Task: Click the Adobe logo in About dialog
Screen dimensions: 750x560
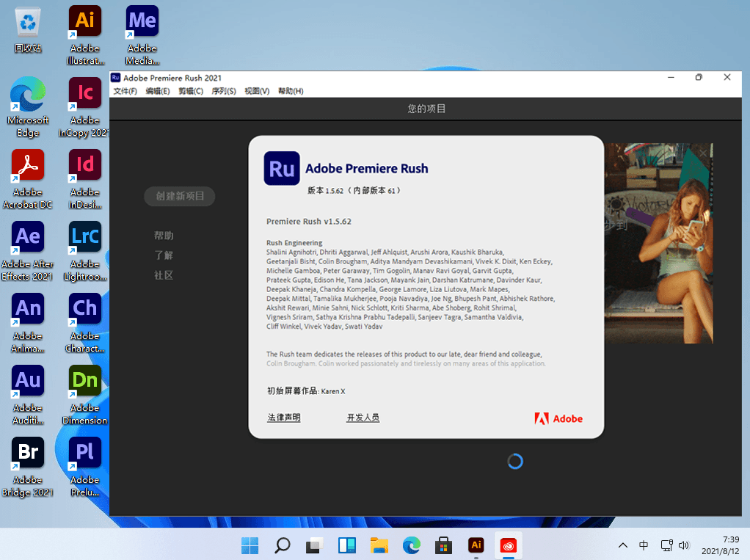Action: 558,418
